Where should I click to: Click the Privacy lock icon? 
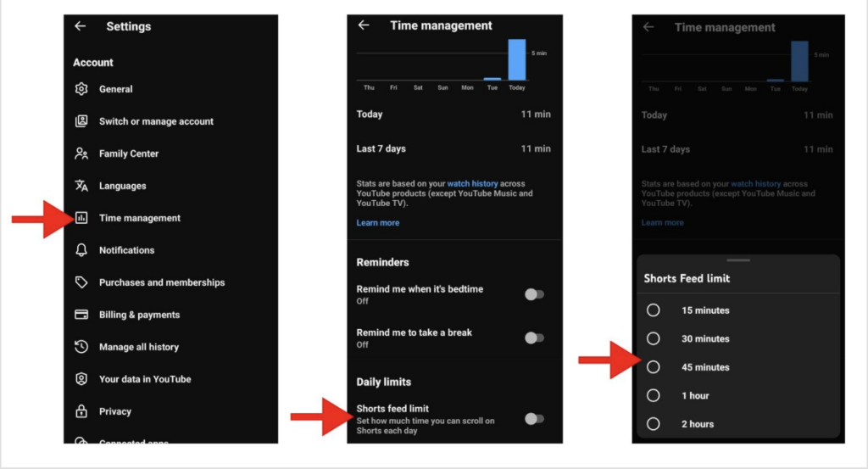click(81, 411)
